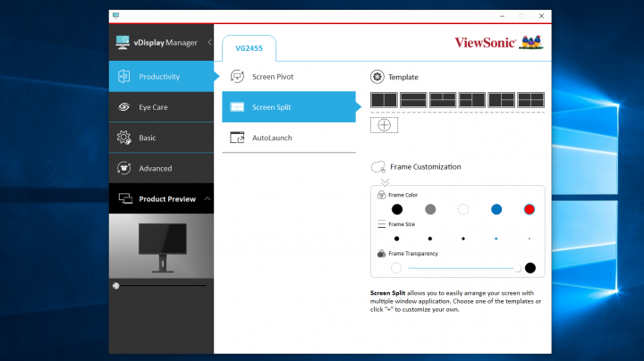Screen dimensions: 644x361
Task: Collapse the Frame Customization chevron
Action: tap(385, 181)
